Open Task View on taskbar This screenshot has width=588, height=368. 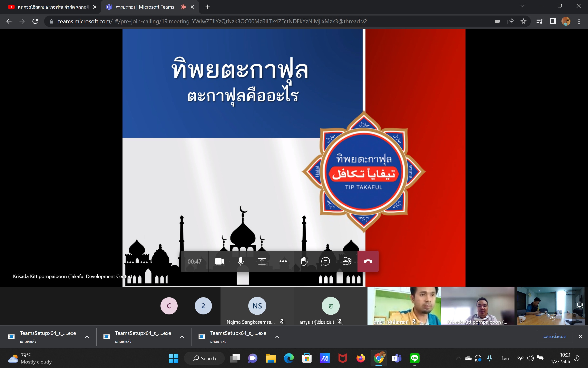click(x=235, y=358)
